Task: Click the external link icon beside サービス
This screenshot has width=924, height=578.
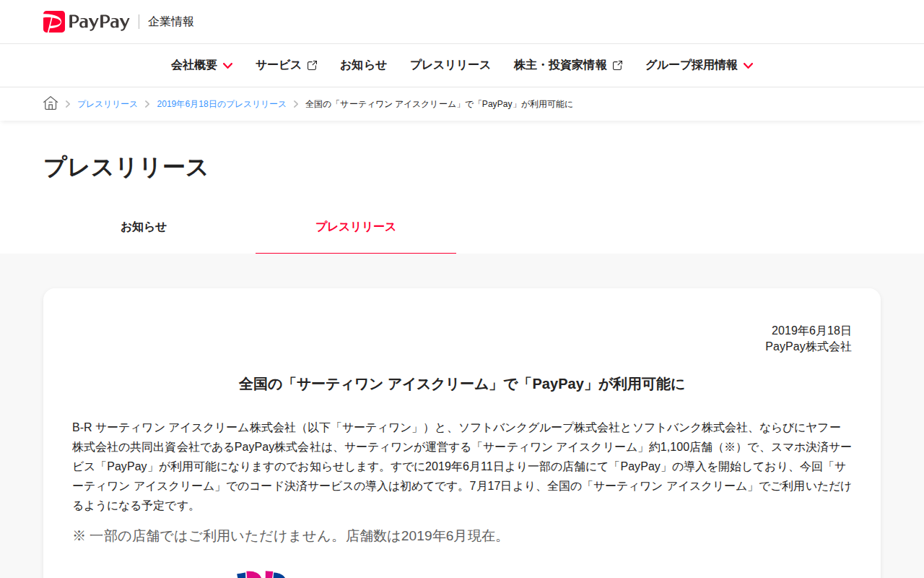Action: click(x=312, y=66)
